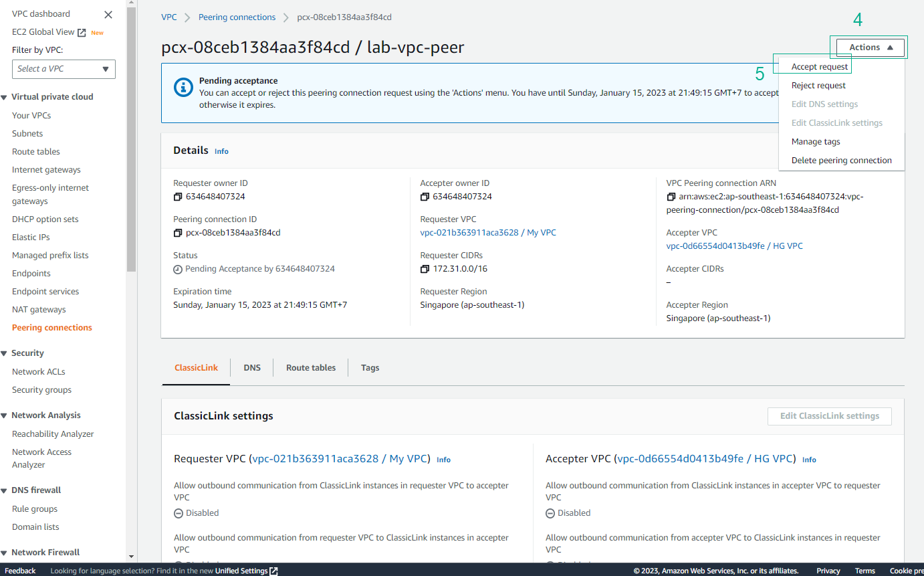Copy the Requester owner ID
924x576 pixels.
(177, 197)
